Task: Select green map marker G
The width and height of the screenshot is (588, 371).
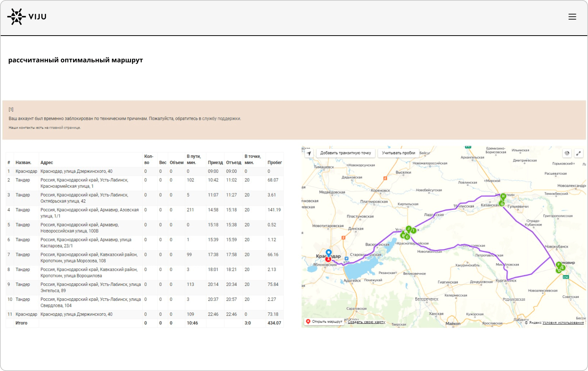Action: point(502,203)
